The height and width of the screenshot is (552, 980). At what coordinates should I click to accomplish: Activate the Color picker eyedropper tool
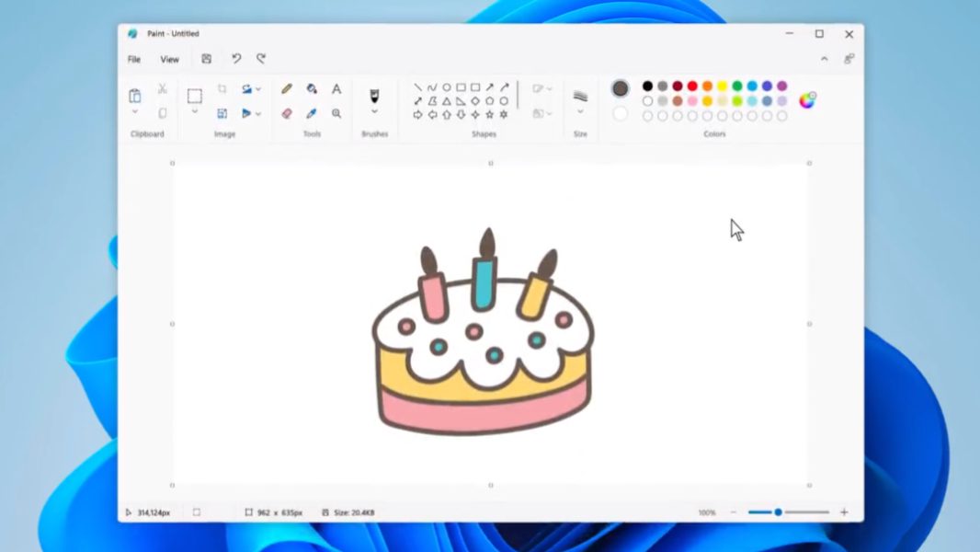312,113
